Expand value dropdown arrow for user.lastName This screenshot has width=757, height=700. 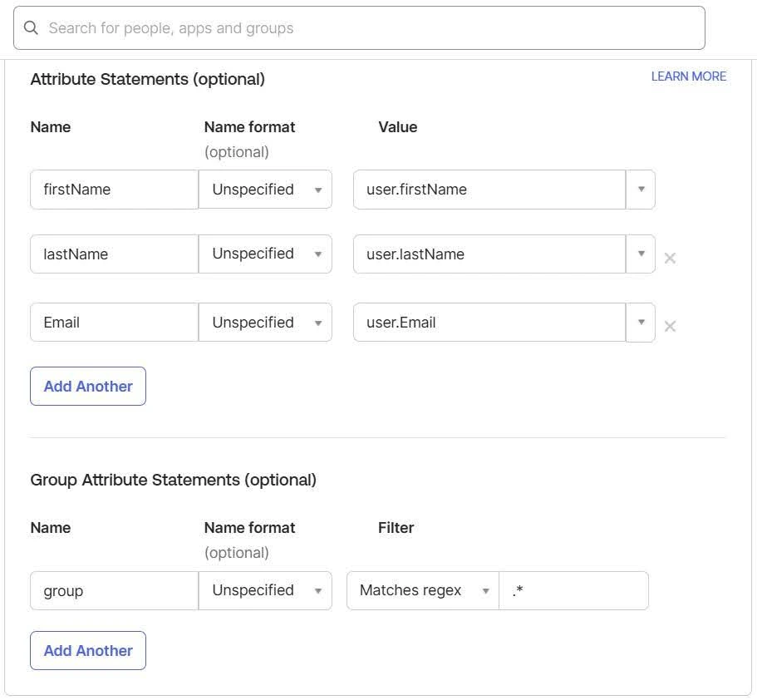point(641,254)
